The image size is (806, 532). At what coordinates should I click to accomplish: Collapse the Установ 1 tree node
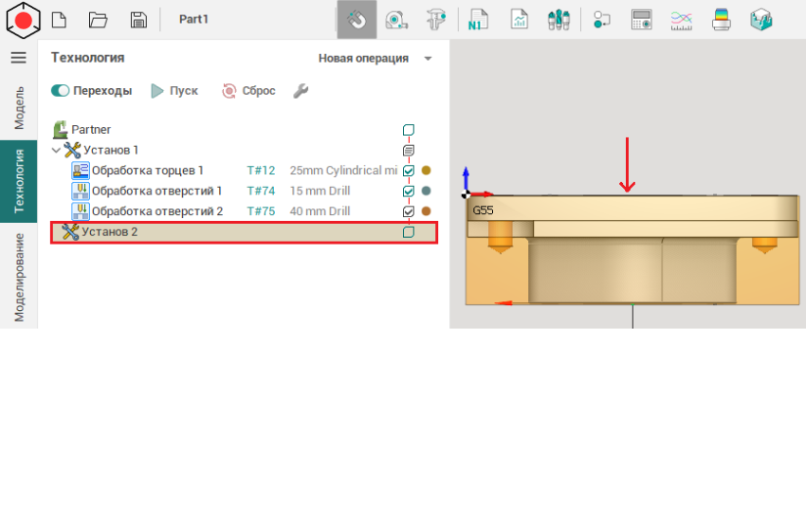pos(56,151)
